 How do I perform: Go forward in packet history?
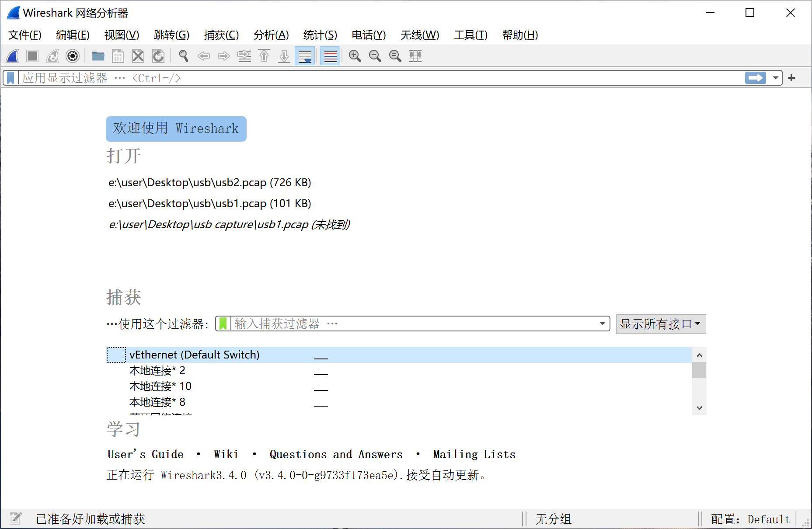click(224, 56)
